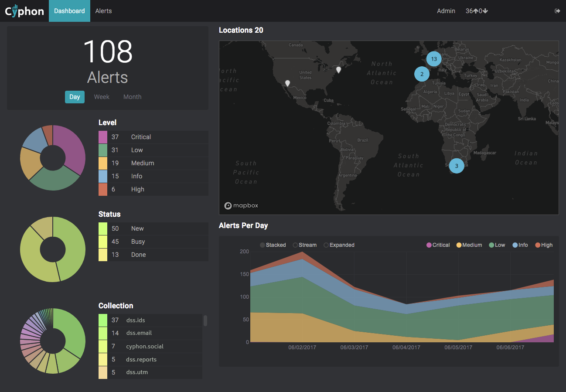Viewport: 566px width, 392px height.
Task: Click the logout icon in top bar
Action: (x=557, y=11)
